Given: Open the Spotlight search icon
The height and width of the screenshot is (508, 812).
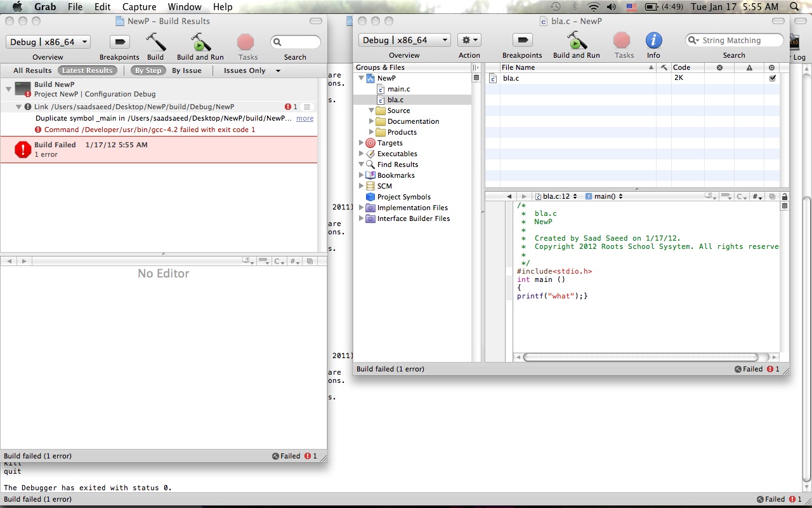Looking at the screenshot, I should (x=796, y=7).
